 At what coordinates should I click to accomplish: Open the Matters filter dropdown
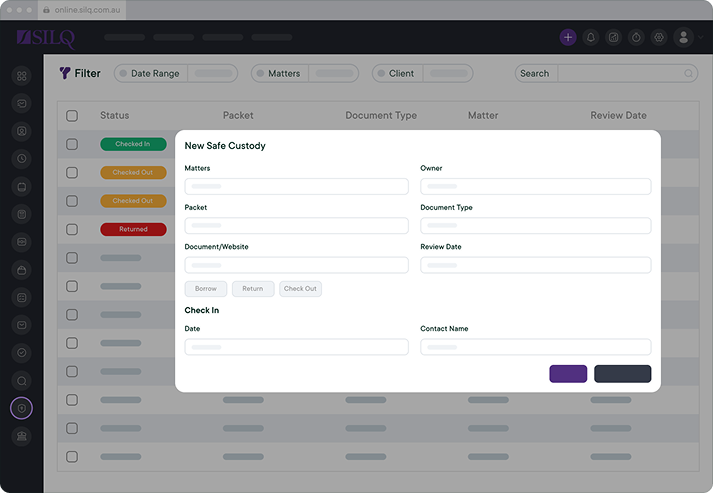pos(305,73)
